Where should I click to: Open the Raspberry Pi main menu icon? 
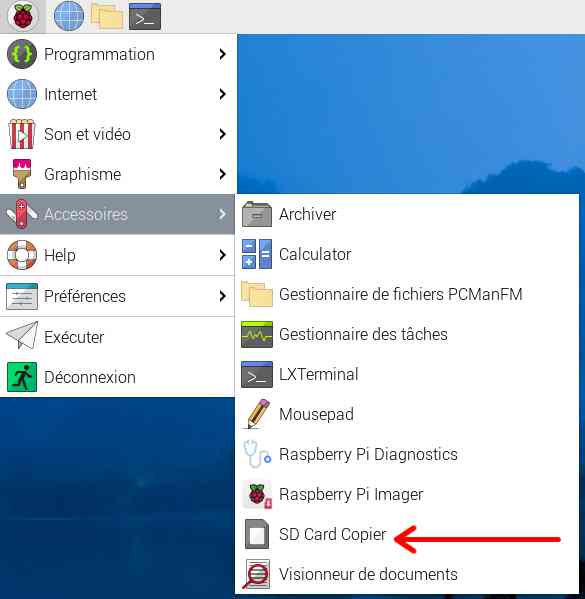tap(23, 16)
